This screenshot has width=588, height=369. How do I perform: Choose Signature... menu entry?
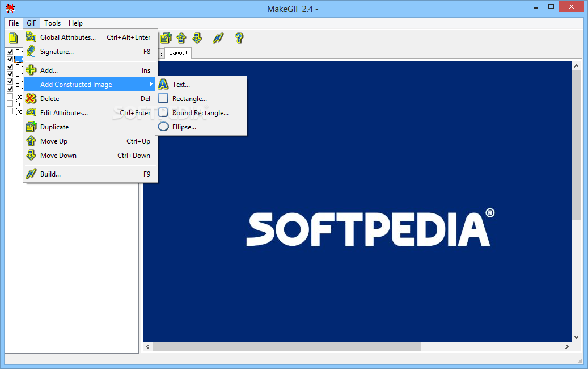pyautogui.click(x=90, y=52)
